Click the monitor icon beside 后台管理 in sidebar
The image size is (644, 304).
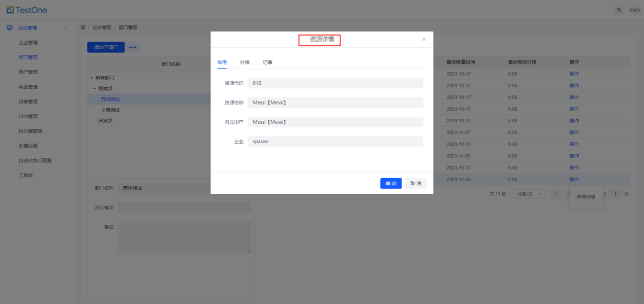10,28
